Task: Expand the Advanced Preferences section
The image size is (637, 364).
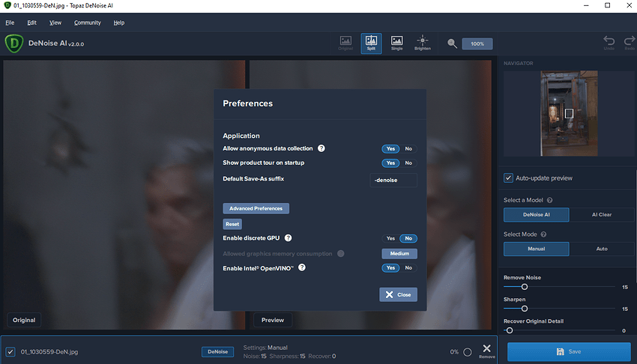Action: tap(256, 208)
